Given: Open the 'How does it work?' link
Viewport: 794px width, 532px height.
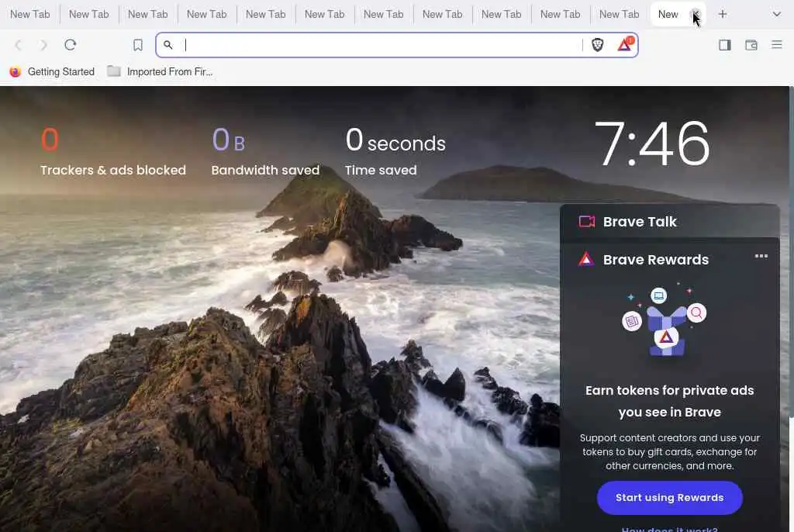Looking at the screenshot, I should pos(669,529).
